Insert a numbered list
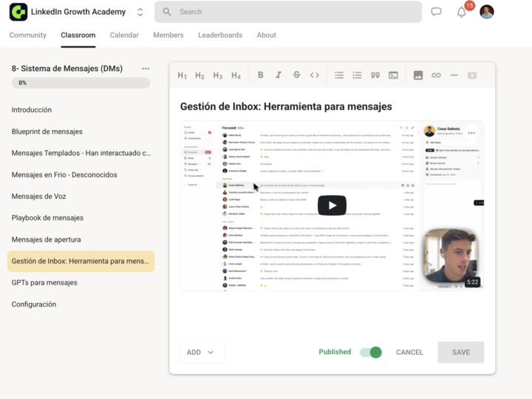532x399 pixels. click(x=357, y=75)
